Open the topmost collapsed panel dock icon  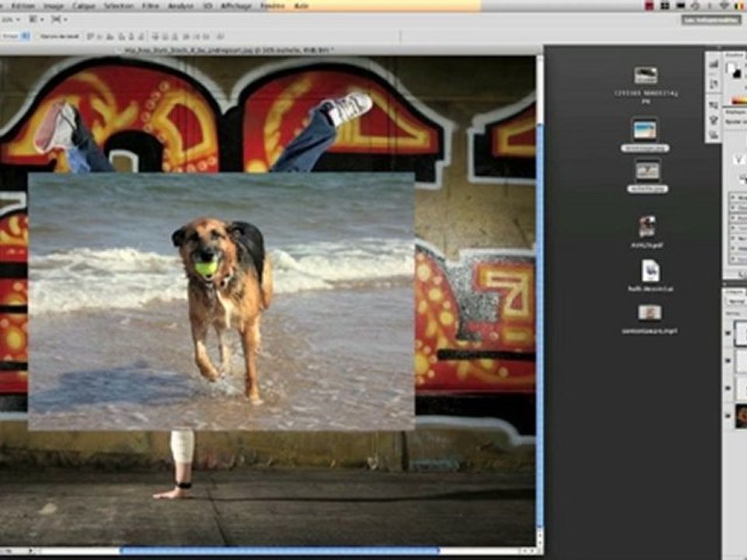(714, 65)
